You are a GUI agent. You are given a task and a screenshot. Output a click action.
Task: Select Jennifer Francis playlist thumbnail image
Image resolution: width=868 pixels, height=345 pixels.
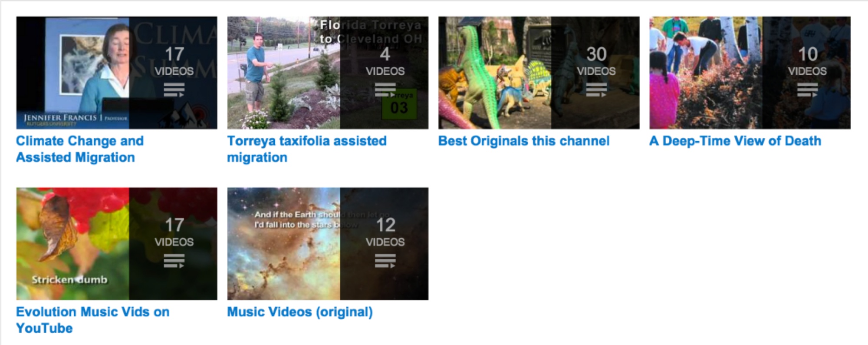(x=117, y=73)
